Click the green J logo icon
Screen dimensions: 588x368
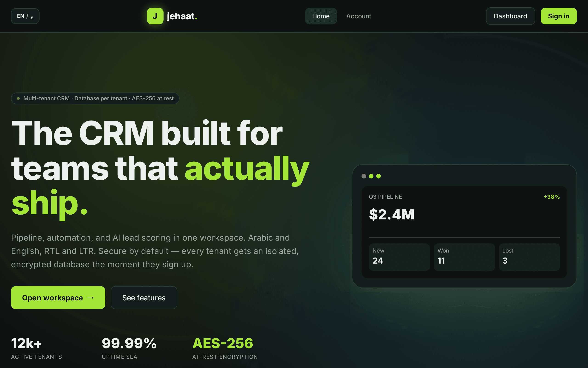155,16
